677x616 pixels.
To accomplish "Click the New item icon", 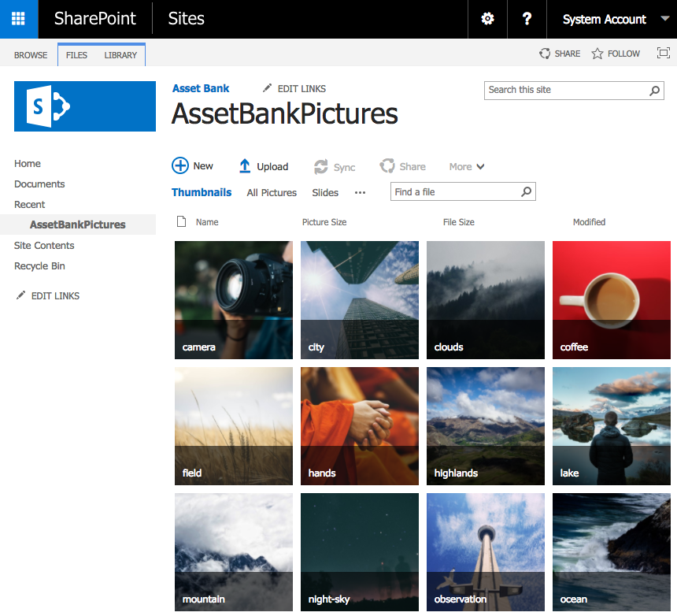I will (179, 166).
